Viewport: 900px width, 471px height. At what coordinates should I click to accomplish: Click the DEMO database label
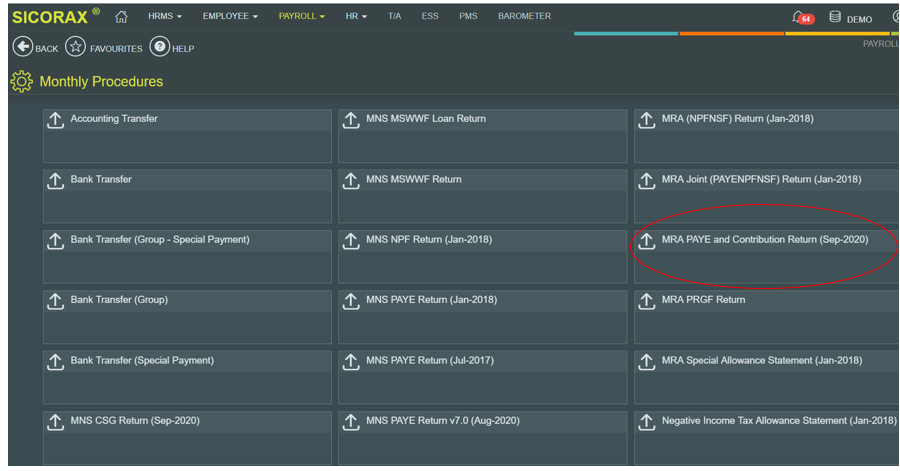pyautogui.click(x=859, y=20)
